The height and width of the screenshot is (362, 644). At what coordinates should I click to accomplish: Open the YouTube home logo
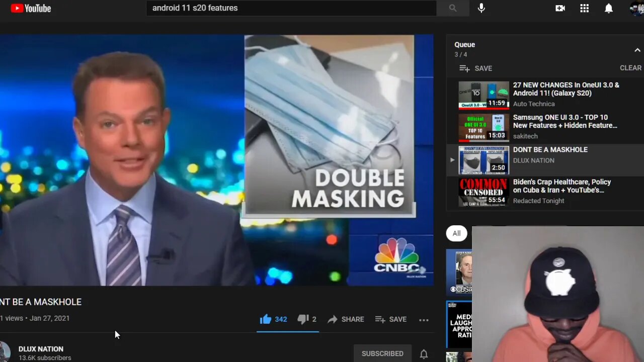pyautogui.click(x=31, y=8)
